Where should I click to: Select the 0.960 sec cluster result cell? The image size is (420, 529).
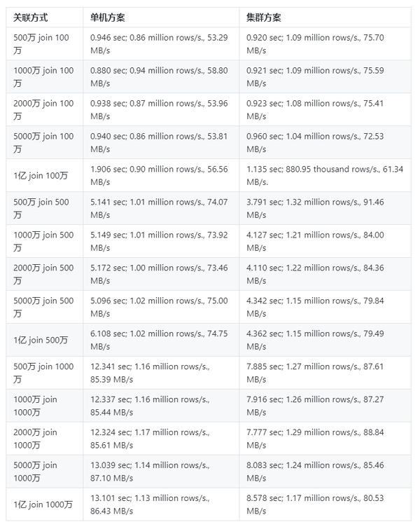coord(315,142)
